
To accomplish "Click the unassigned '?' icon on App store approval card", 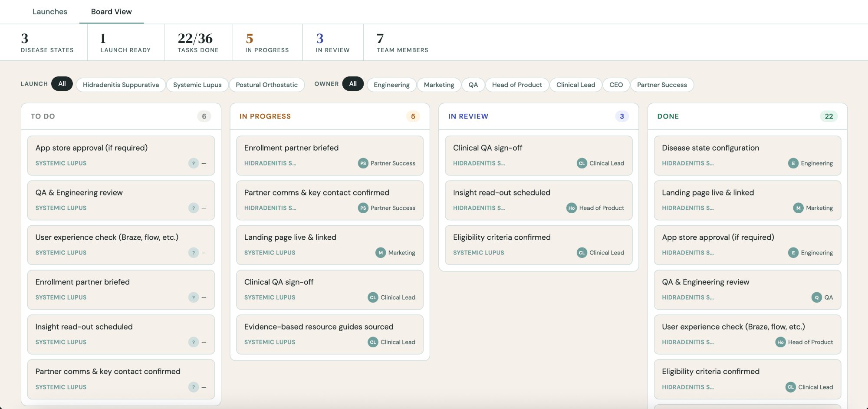I will point(193,163).
